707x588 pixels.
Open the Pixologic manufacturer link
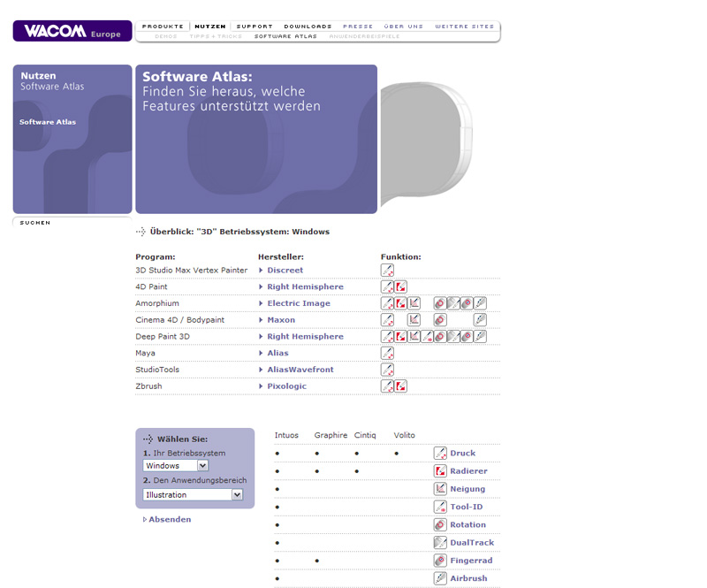(x=285, y=386)
